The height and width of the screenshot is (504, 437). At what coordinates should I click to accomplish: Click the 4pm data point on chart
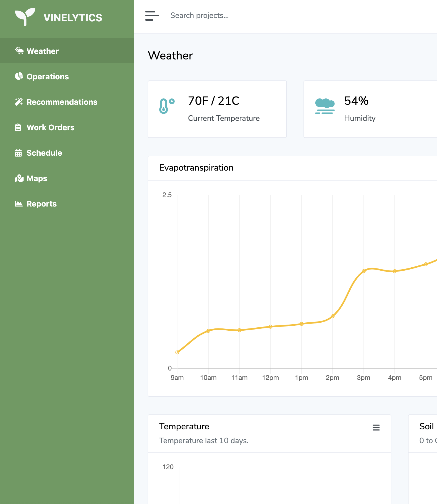click(395, 271)
